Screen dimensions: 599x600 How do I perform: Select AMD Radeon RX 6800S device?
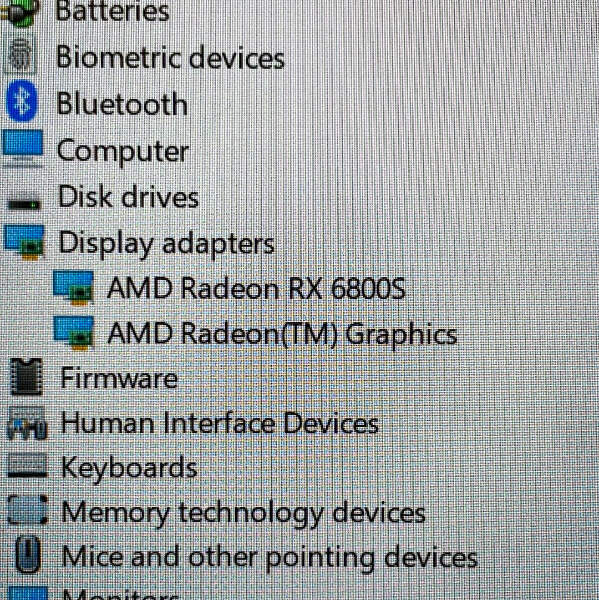tap(256, 288)
